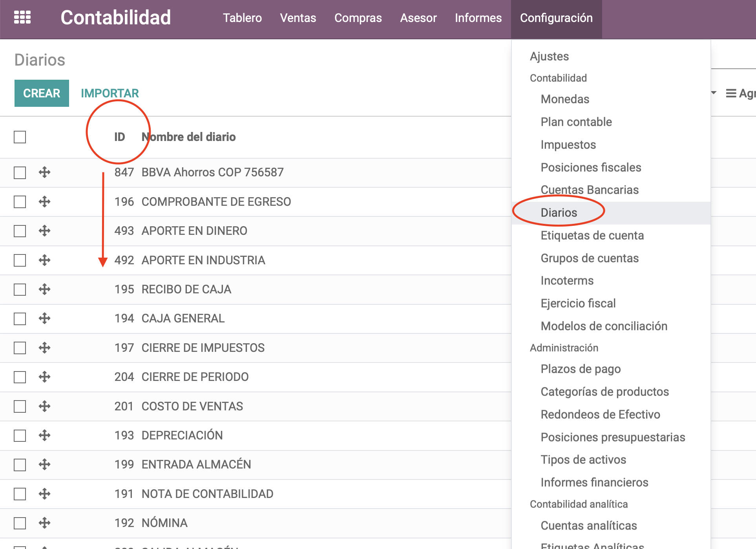756x549 pixels.
Task: Check the APORTE EN INDUSTRIA row
Action: coord(20,260)
